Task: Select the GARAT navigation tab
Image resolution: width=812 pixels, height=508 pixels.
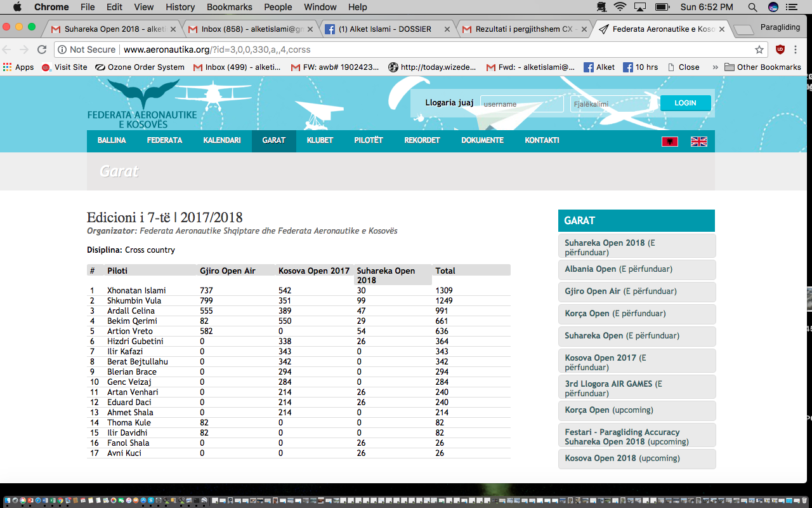Action: point(273,140)
